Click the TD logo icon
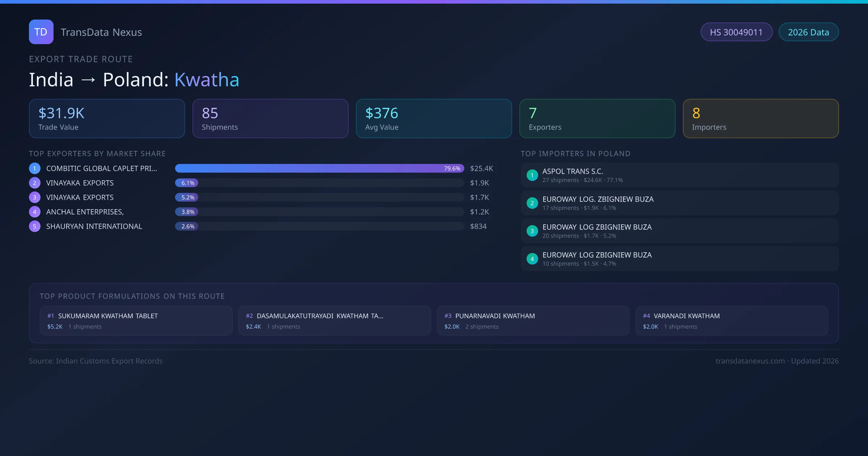Viewport: 868px width, 456px height. [x=41, y=32]
